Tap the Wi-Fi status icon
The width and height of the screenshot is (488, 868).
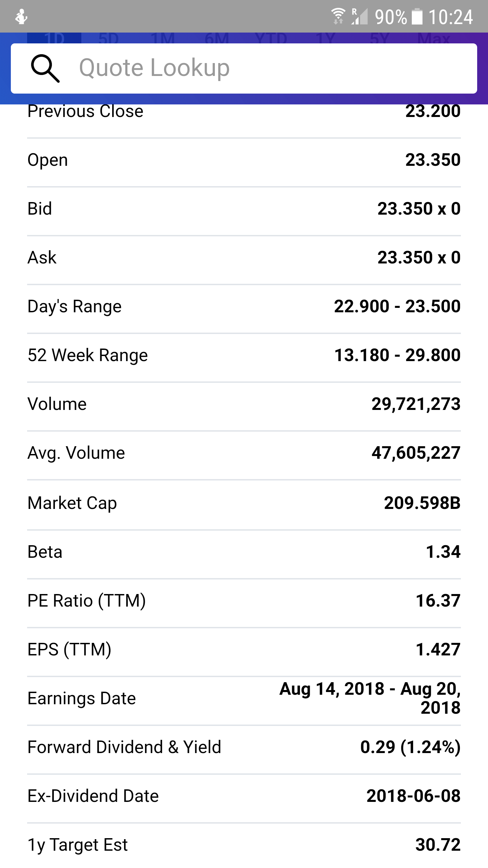point(338,16)
